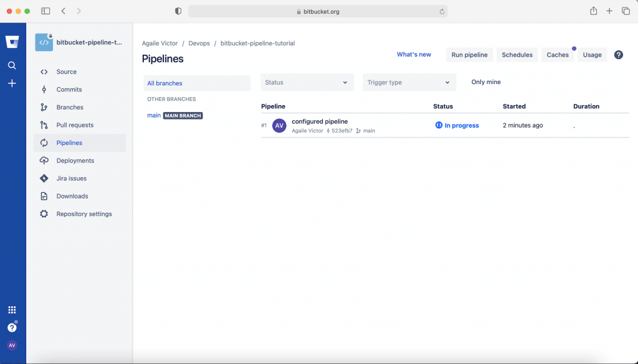
Task: Click the Pipelines circular arrows icon
Action: 44,142
